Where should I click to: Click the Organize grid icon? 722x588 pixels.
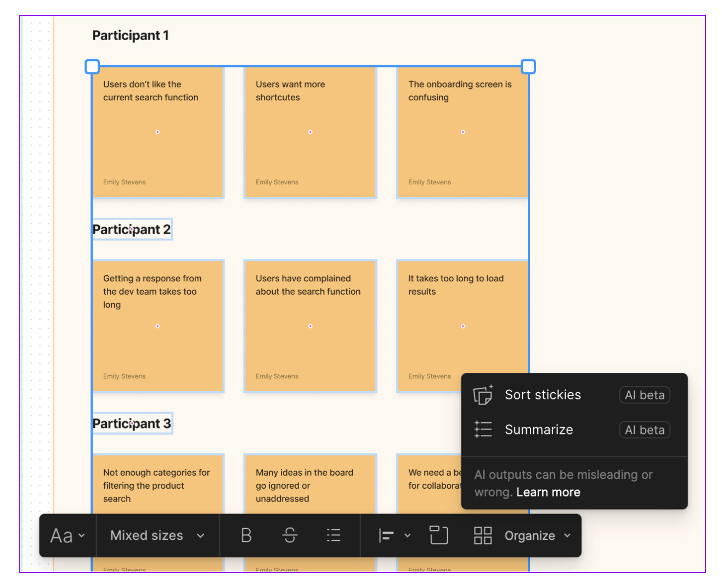[x=482, y=535]
